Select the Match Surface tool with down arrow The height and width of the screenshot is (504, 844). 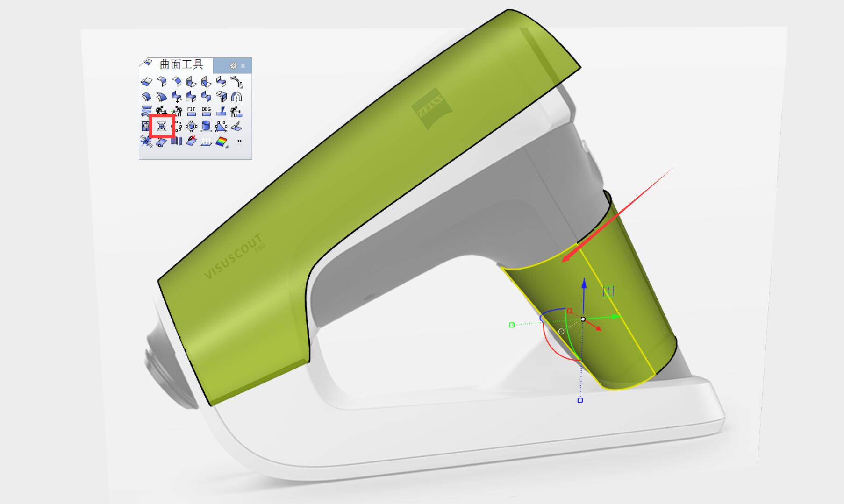click(x=176, y=97)
